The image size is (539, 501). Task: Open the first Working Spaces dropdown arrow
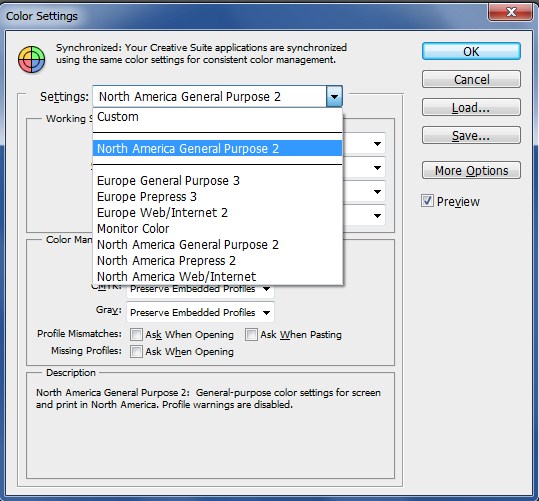[x=377, y=143]
